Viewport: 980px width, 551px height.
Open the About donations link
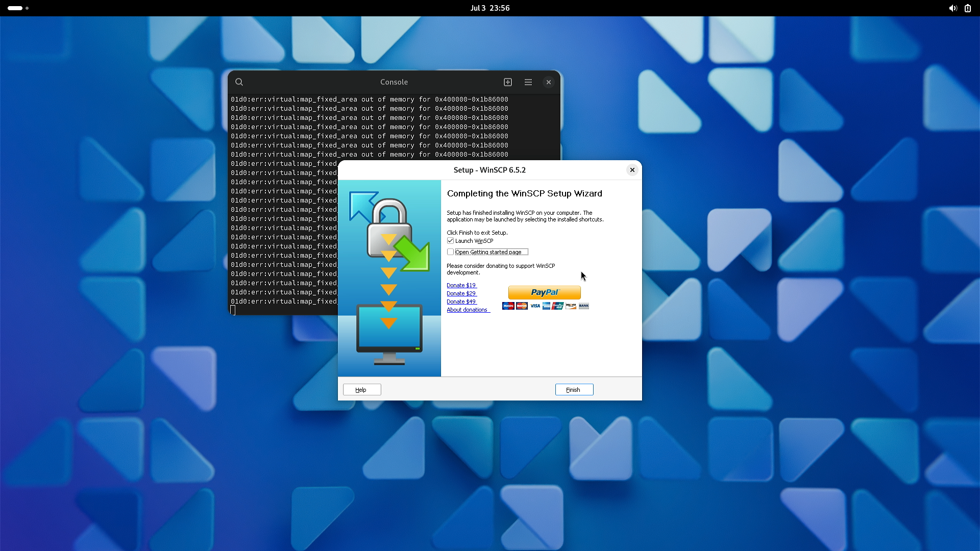[468, 310]
